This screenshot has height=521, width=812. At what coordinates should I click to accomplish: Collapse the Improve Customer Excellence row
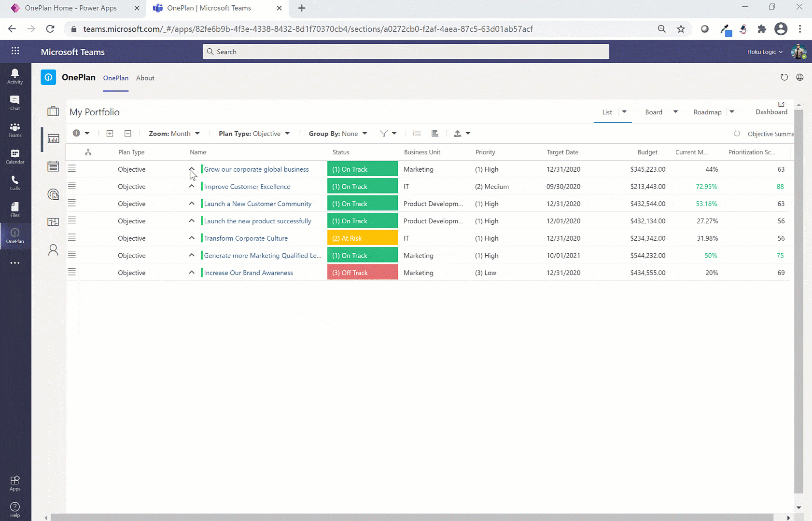coord(192,186)
